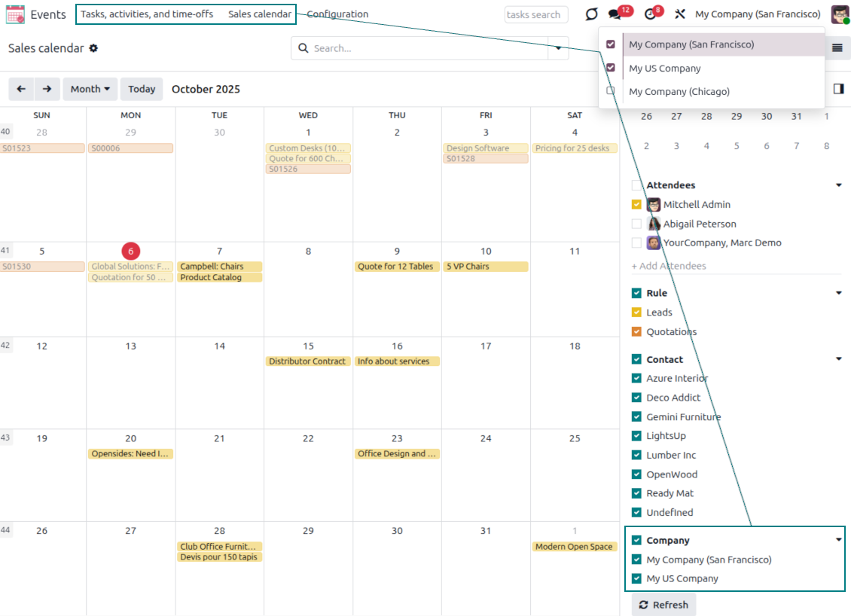This screenshot has height=616, width=851.
Task: Open the Configuration menu
Action: click(x=337, y=14)
